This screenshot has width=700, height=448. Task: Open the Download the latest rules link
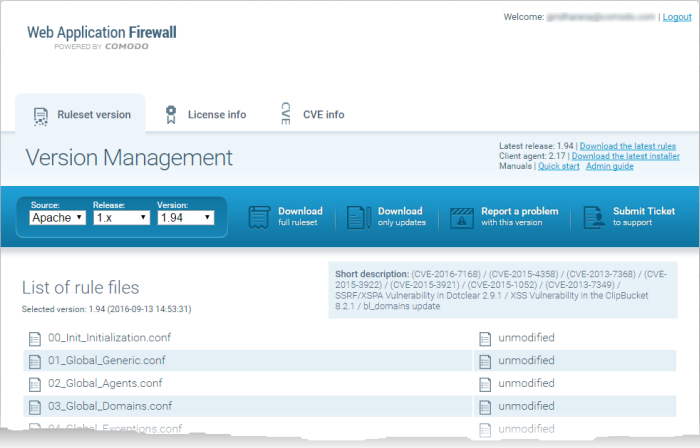click(627, 146)
